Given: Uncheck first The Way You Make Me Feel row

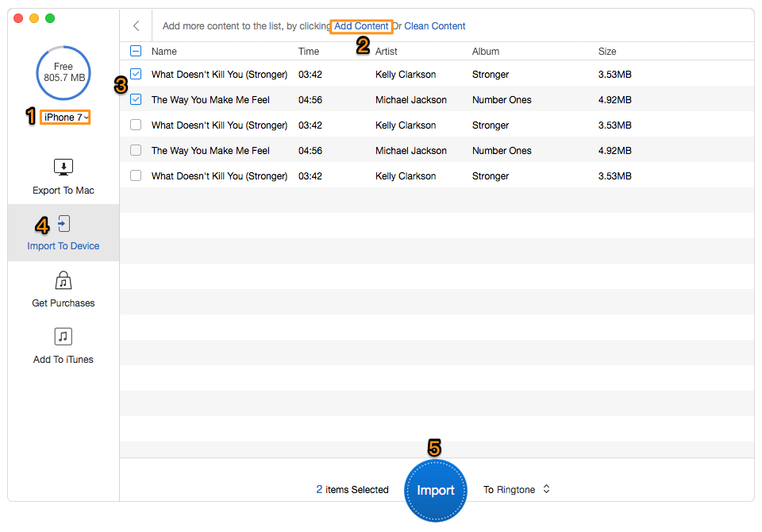Looking at the screenshot, I should click(136, 99).
